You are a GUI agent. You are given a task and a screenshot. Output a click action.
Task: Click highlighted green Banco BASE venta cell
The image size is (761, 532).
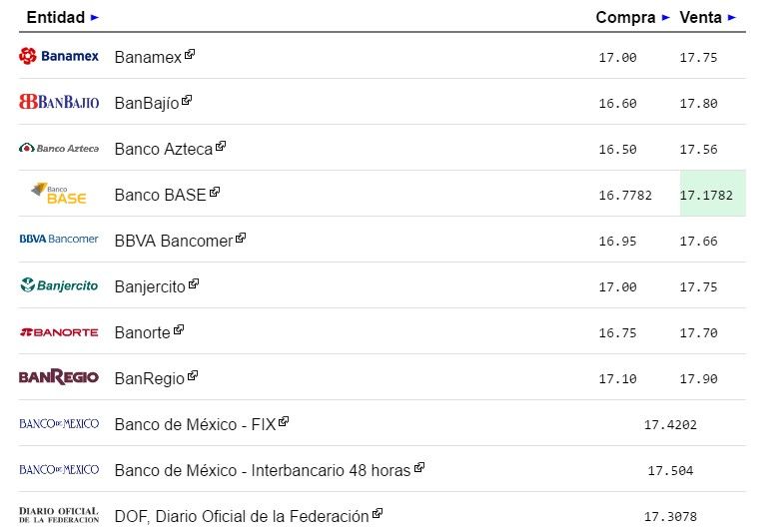click(712, 195)
